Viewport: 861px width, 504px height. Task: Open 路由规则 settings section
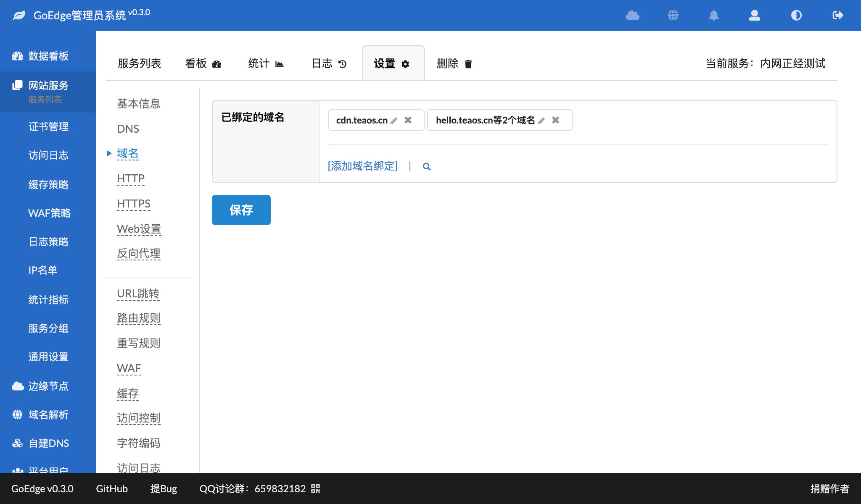pos(139,318)
